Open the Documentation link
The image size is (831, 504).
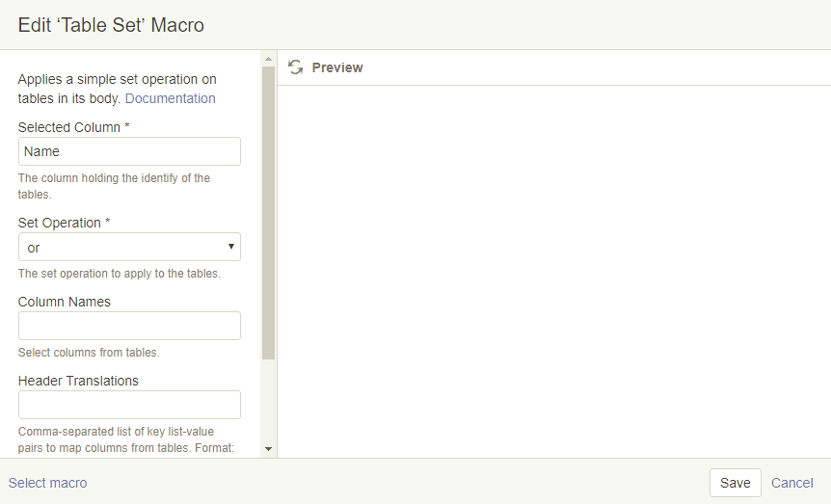[170, 98]
